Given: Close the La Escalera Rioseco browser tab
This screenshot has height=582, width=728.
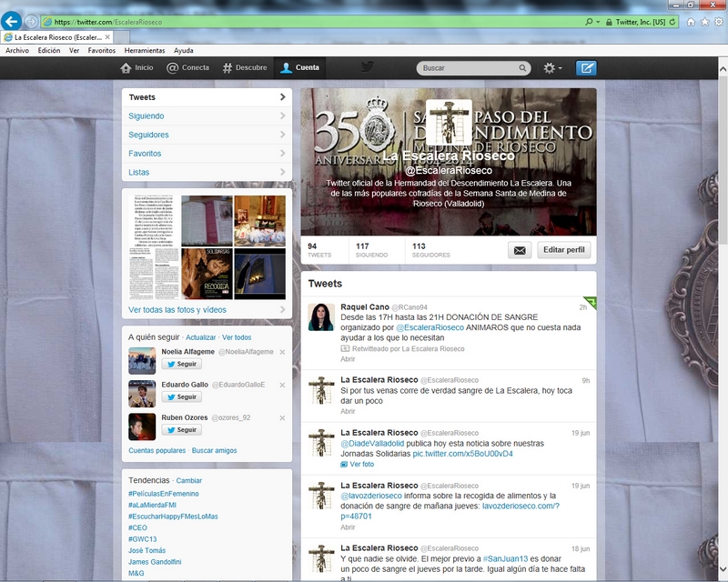Looking at the screenshot, I should [107, 37].
